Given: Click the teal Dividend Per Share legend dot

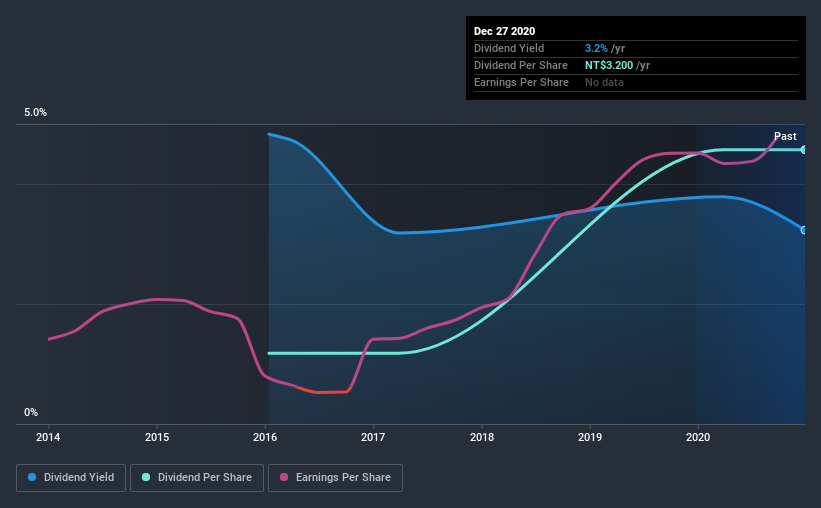Looking at the screenshot, I should [146, 477].
